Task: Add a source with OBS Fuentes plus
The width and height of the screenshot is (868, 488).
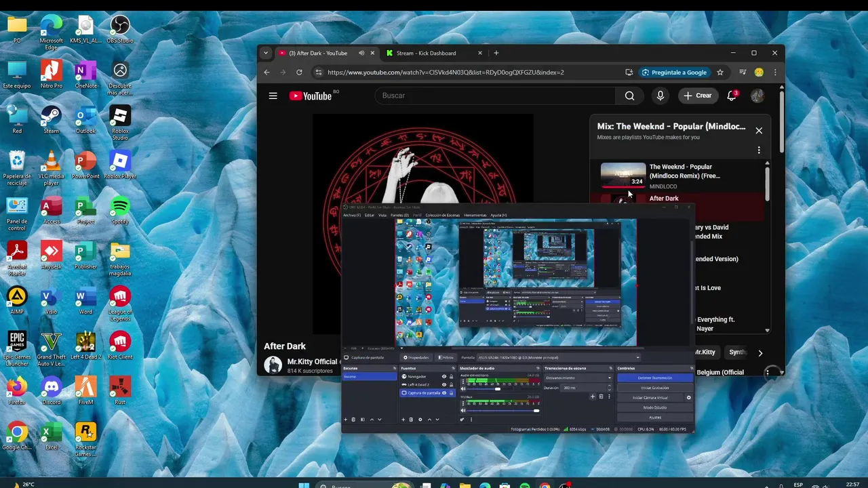Action: coord(403,420)
